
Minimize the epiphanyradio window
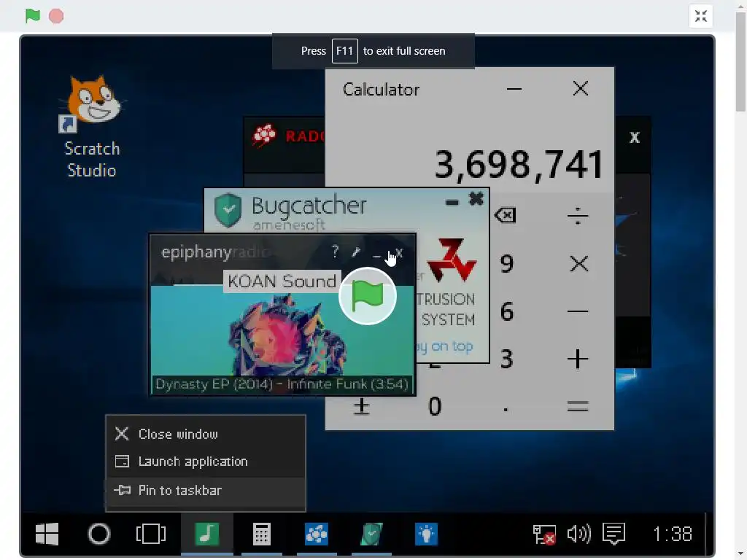377,257
